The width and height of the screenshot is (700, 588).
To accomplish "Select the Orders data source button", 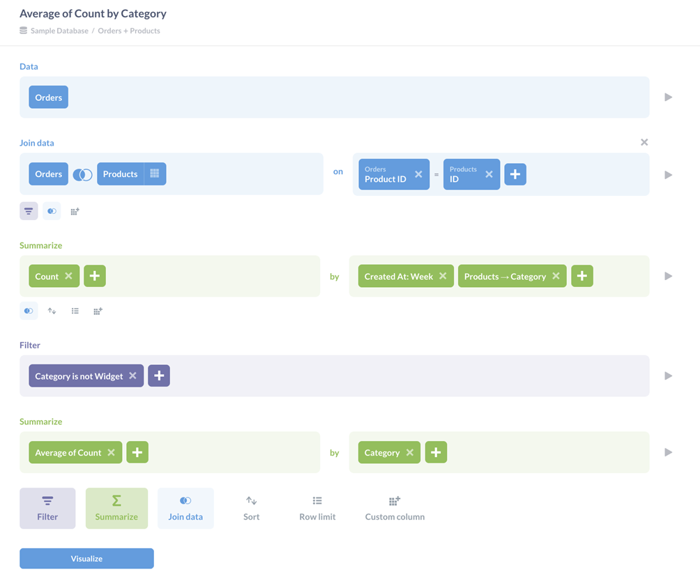I will [x=49, y=98].
